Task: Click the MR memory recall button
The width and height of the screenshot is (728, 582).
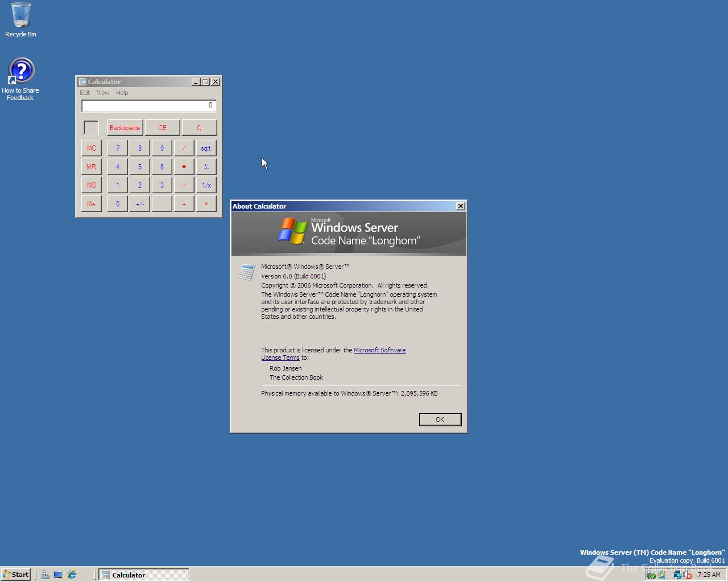Action: pyautogui.click(x=92, y=167)
